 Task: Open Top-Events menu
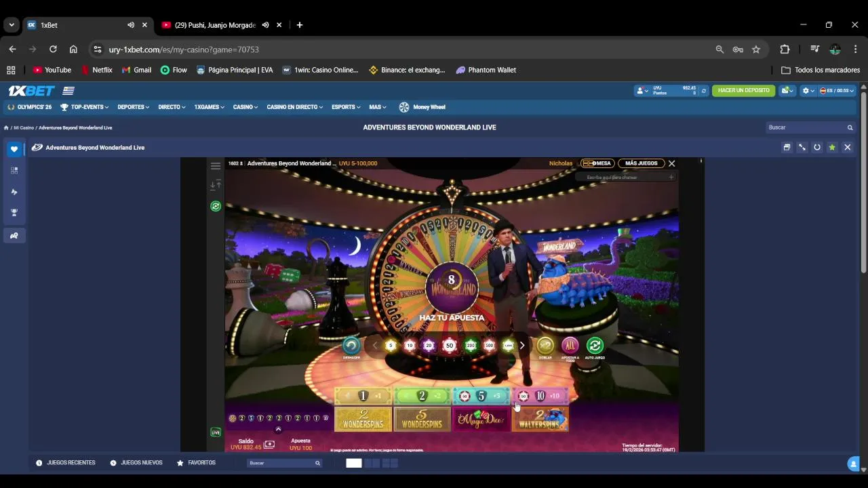coord(85,107)
